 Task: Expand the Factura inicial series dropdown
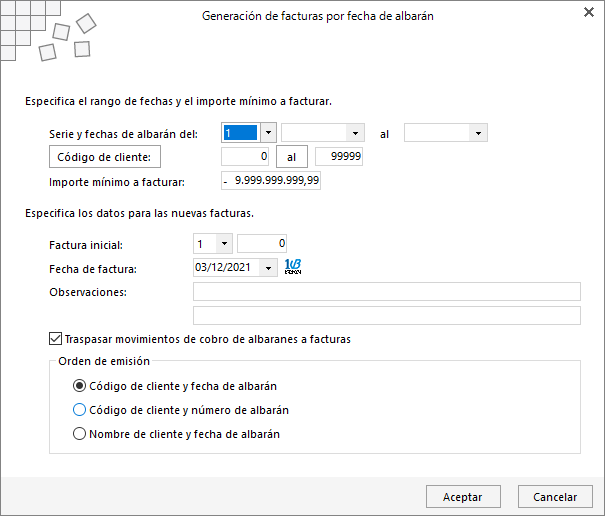(224, 244)
